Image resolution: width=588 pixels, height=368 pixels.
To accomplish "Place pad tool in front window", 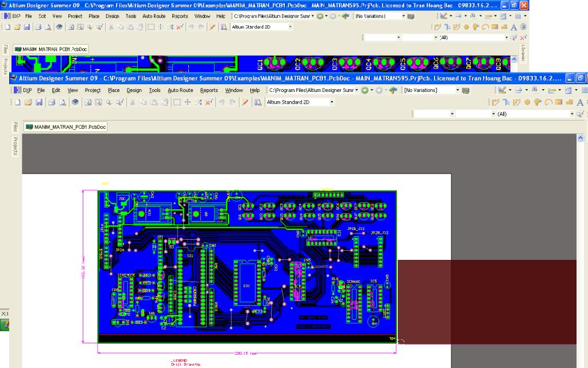I will pyautogui.click(x=527, y=102).
